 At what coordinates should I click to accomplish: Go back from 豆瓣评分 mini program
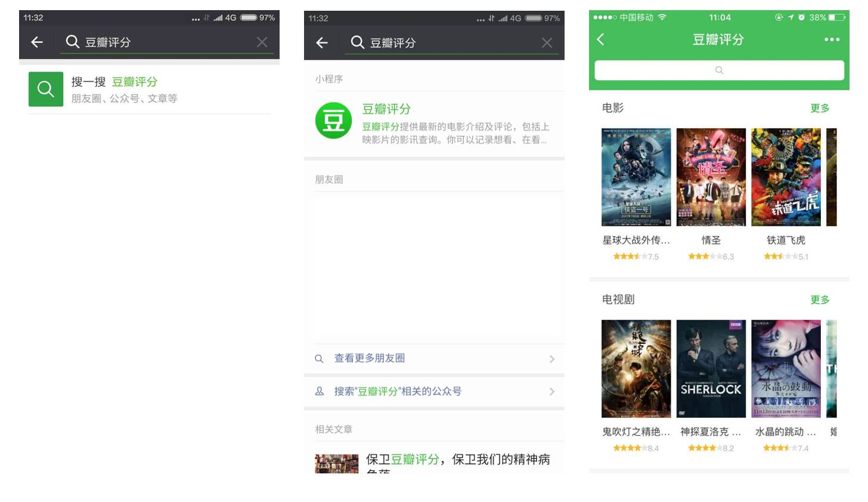pos(600,39)
